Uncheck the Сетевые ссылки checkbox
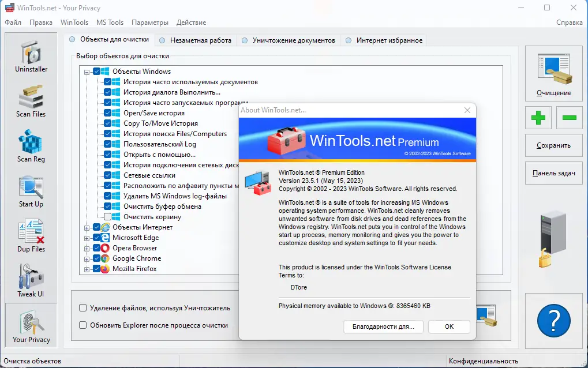 pyautogui.click(x=108, y=175)
